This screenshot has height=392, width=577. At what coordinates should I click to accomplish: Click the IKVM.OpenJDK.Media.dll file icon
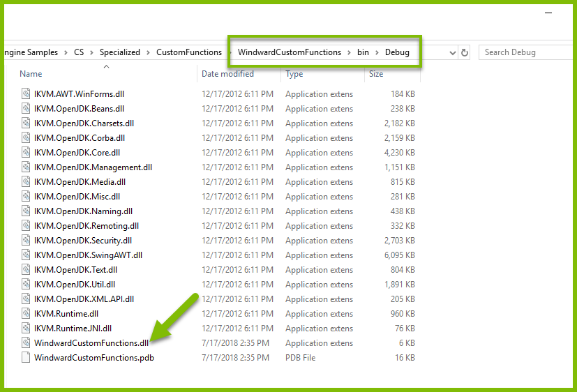click(x=26, y=181)
